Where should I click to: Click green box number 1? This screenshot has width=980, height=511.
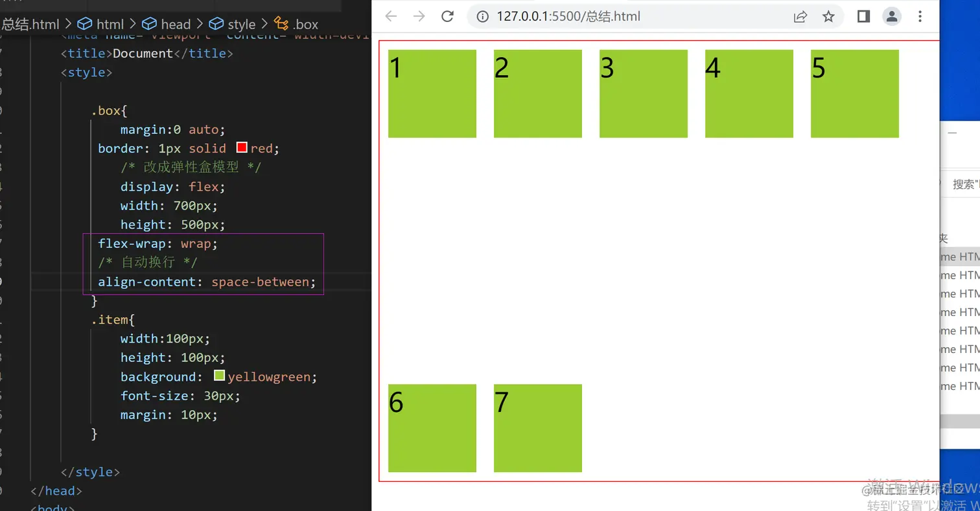[432, 94]
